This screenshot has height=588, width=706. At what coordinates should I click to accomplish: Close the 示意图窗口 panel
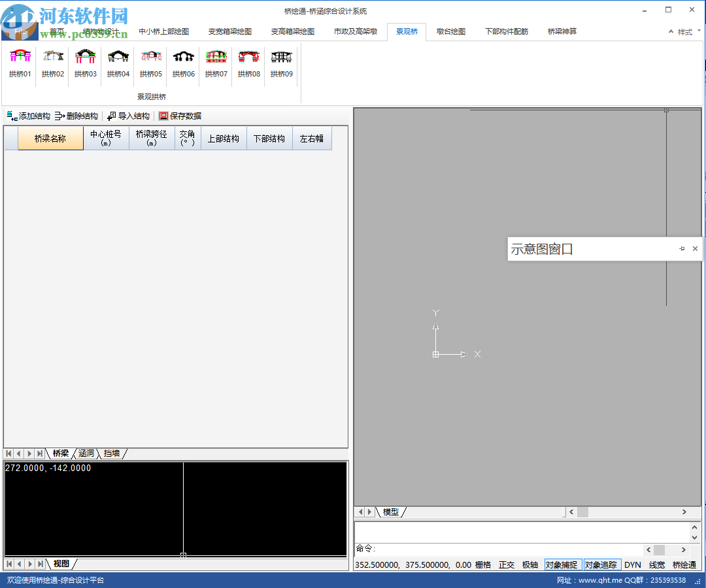[x=695, y=249]
